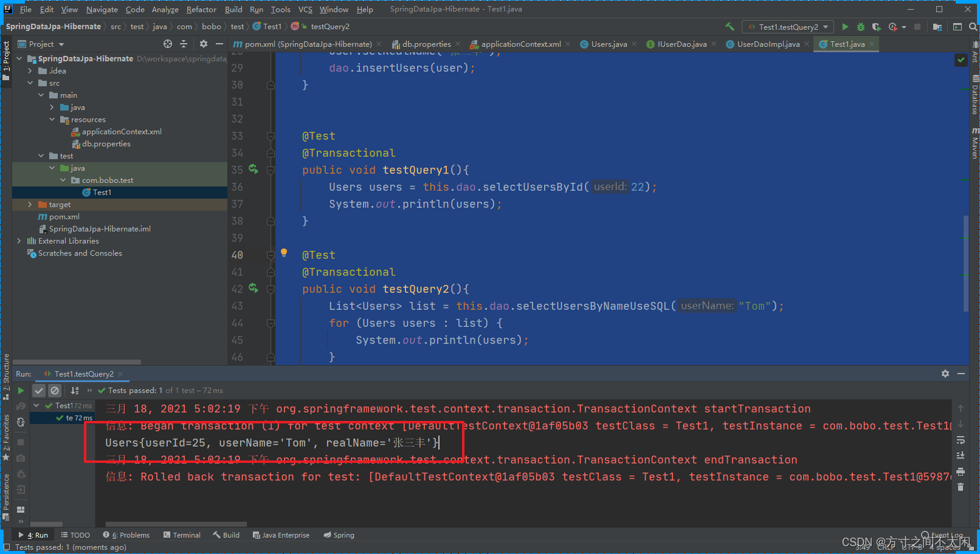Open the Refactor menu
980x554 pixels.
pos(201,9)
